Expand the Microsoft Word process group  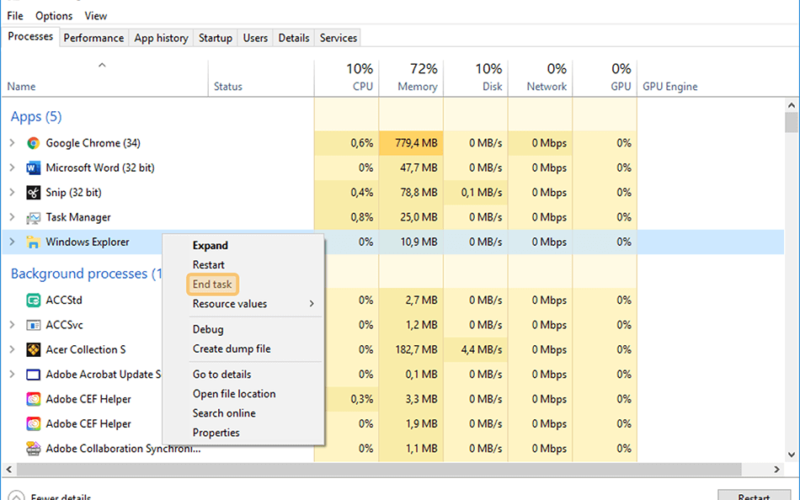(x=12, y=167)
